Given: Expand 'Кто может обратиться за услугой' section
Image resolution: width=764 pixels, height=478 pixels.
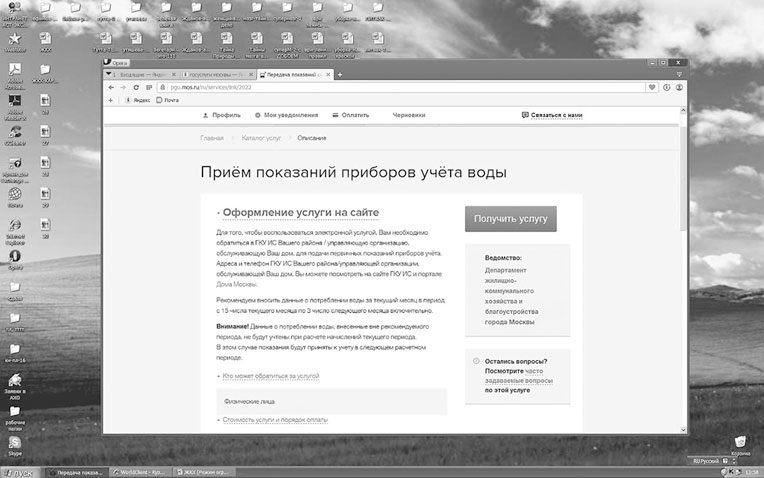Looking at the screenshot, I should coord(270,375).
